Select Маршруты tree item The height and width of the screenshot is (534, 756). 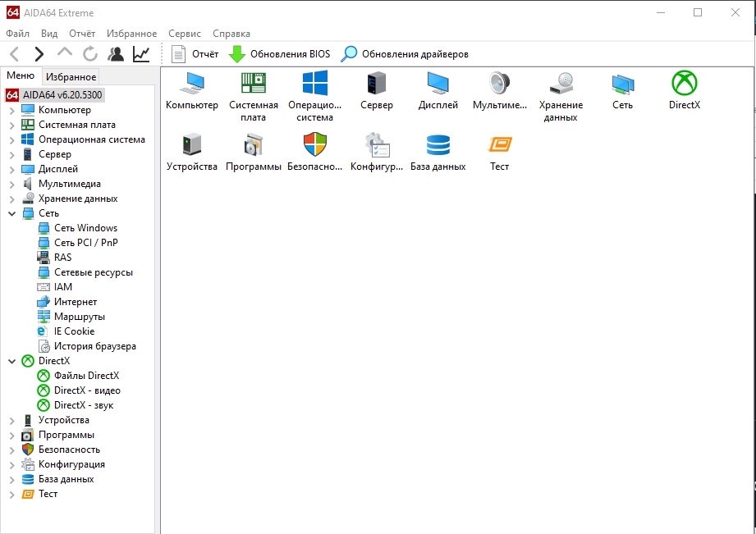tap(71, 317)
